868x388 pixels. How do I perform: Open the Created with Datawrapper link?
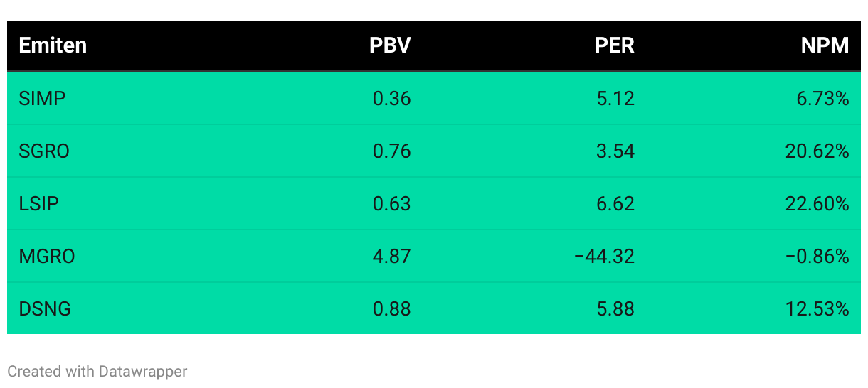tap(97, 371)
